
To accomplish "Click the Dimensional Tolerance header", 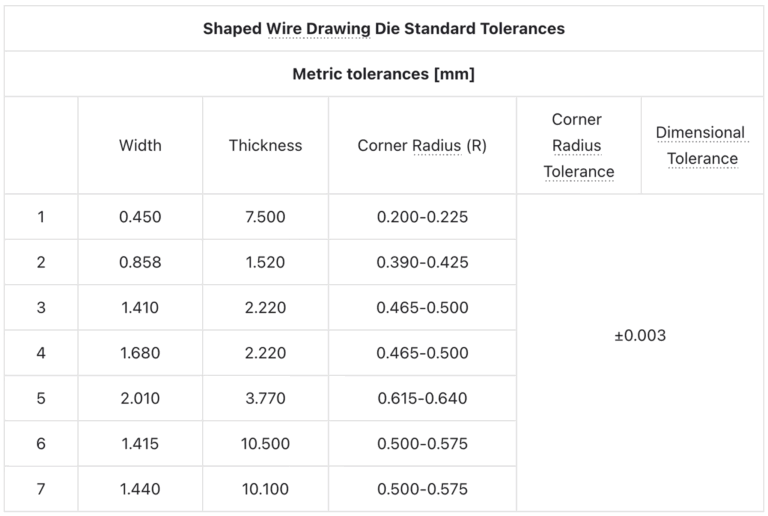I will (702, 145).
